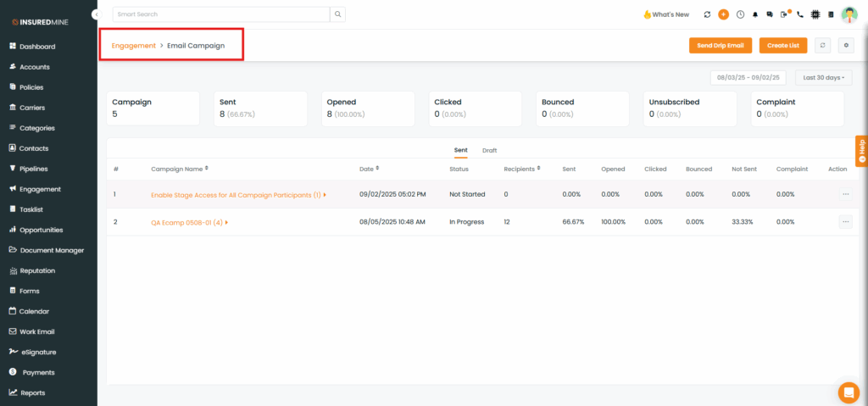
Task: Click the AI chip icon
Action: pyautogui.click(x=815, y=14)
